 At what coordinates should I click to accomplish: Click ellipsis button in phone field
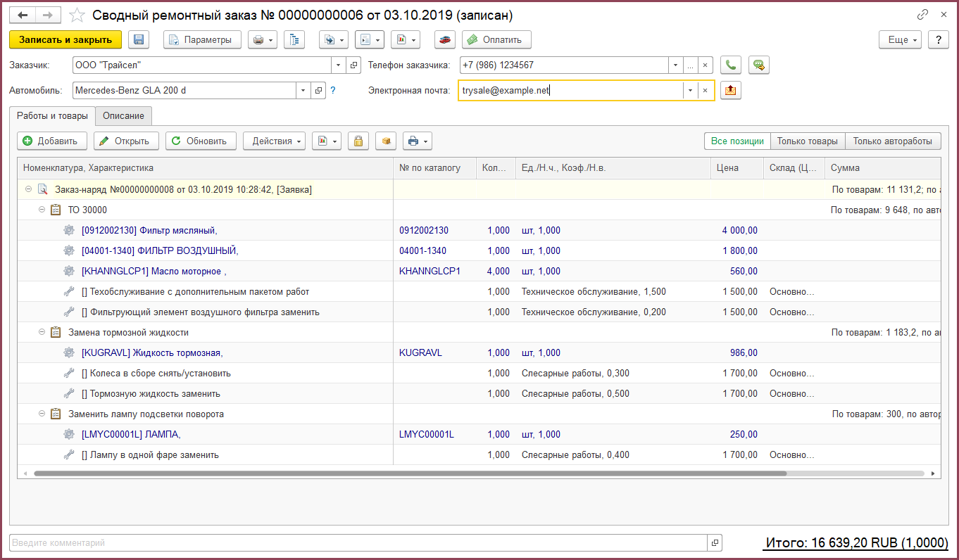coord(690,65)
